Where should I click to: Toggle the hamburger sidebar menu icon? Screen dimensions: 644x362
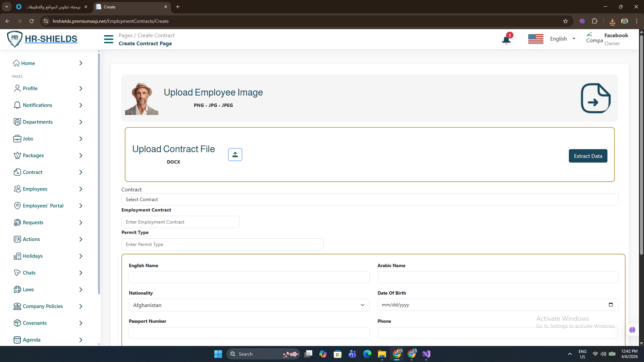[109, 39]
